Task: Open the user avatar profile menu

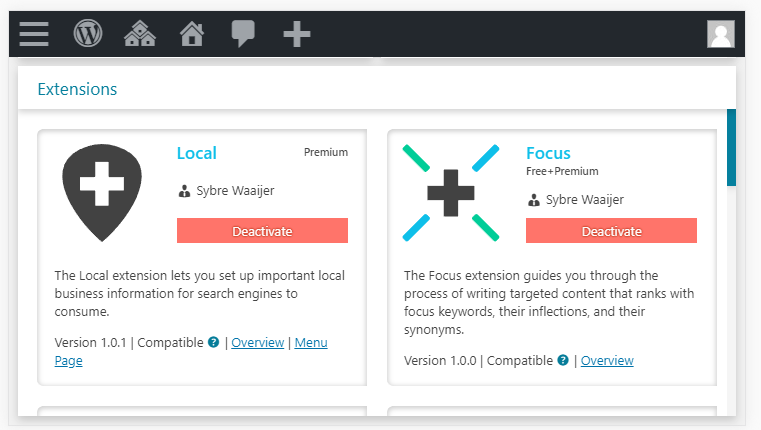Action: pos(721,34)
